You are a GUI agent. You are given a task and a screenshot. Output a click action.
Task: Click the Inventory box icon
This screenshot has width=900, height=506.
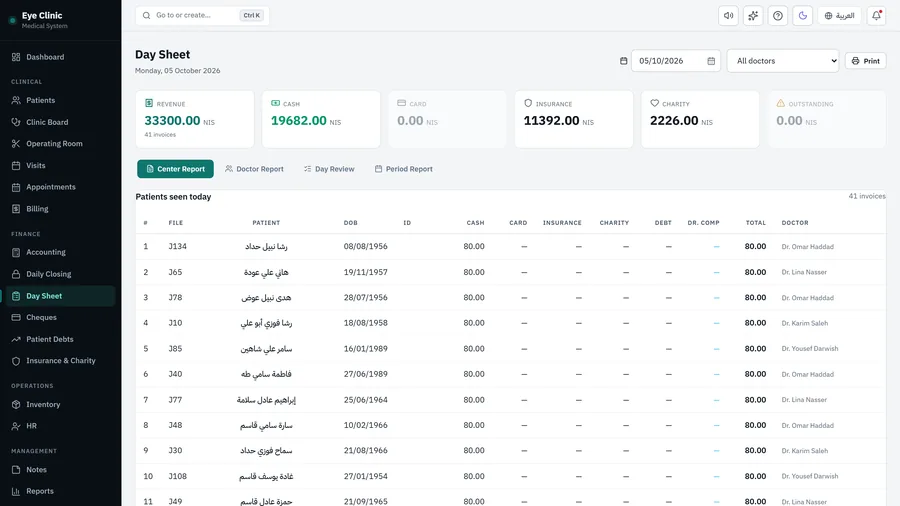tap(16, 404)
